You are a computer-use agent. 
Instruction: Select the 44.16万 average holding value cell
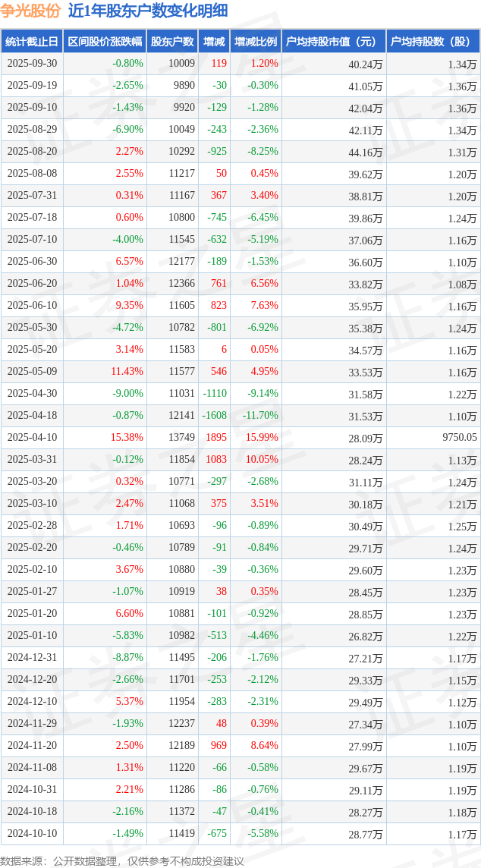pos(365,152)
